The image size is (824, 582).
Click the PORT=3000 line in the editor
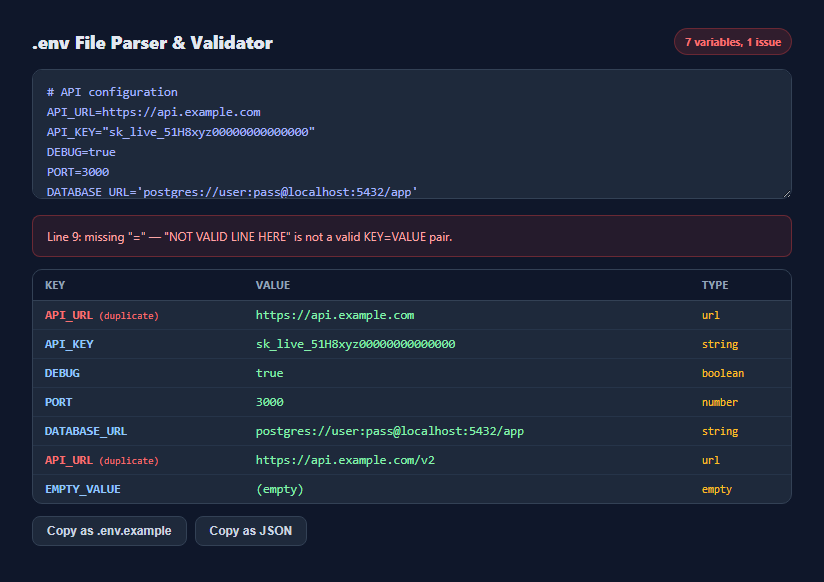click(x=78, y=172)
